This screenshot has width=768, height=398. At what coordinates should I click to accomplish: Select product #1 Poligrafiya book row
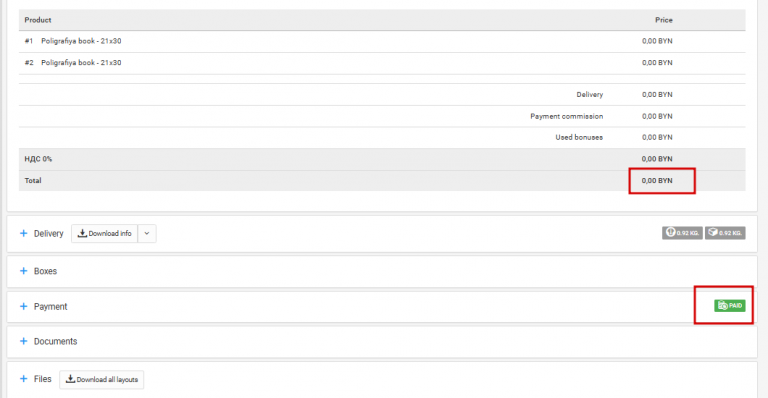click(x=382, y=41)
